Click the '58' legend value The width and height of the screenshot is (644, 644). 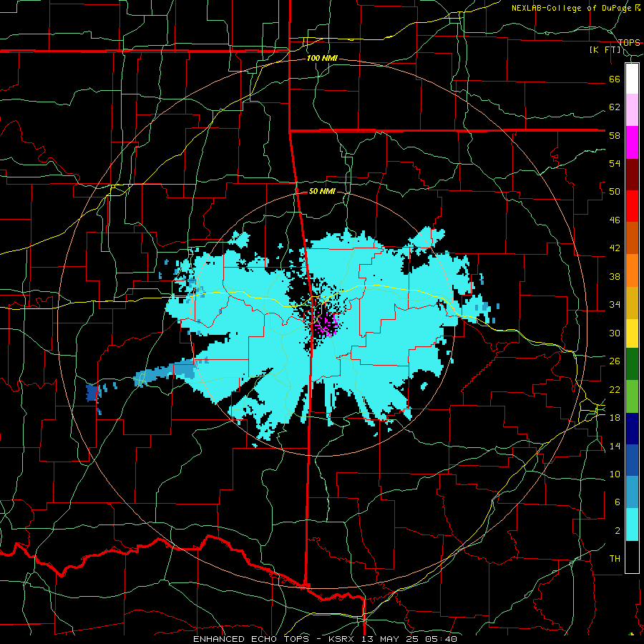615,135
